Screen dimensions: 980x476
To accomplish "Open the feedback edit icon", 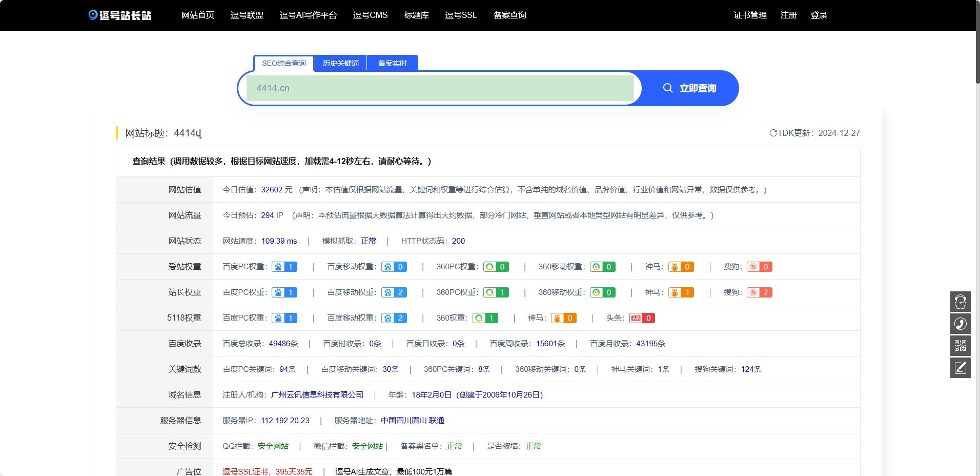I will click(961, 368).
